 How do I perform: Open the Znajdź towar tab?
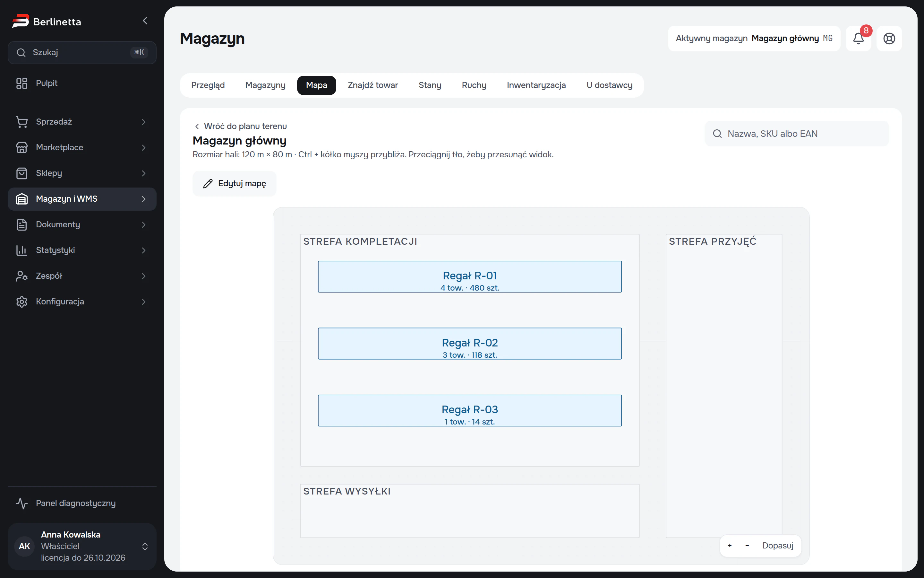[373, 85]
